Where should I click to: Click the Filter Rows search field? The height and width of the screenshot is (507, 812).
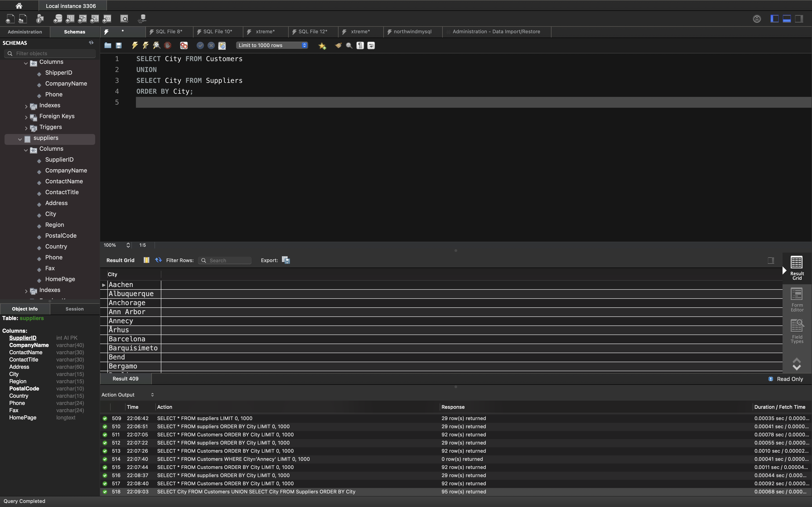click(x=229, y=261)
